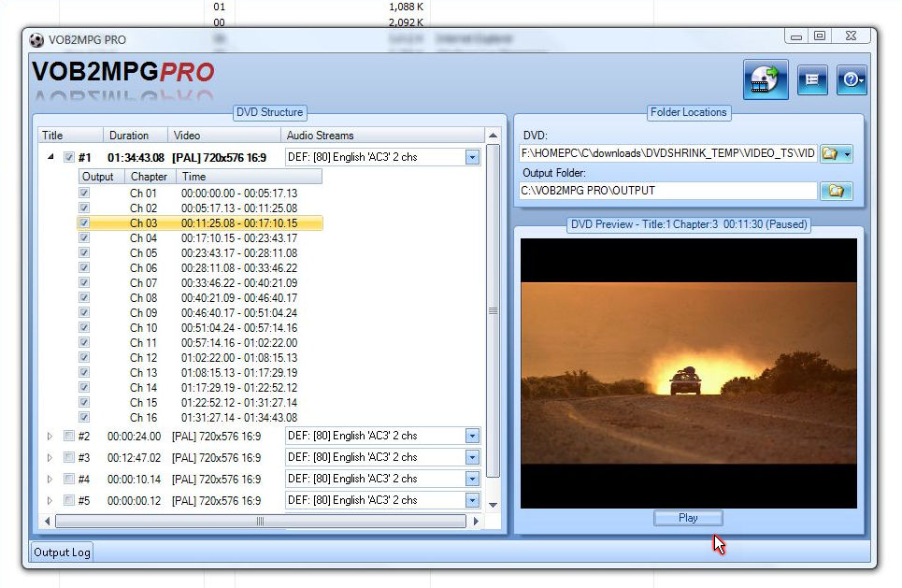Click the Duration column header
This screenshot has height=588, width=902.
136,136
